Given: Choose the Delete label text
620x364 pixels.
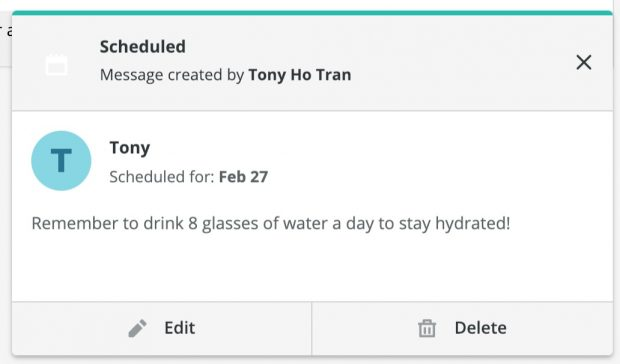Looking at the screenshot, I should click(480, 328).
